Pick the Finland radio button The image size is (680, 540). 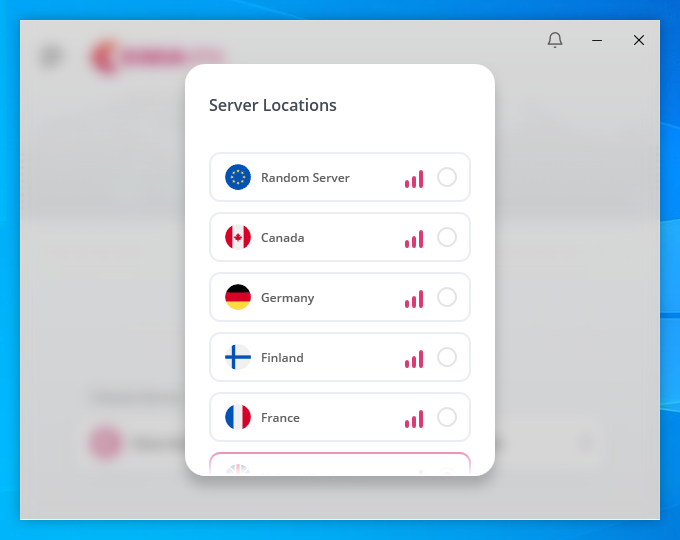click(447, 358)
